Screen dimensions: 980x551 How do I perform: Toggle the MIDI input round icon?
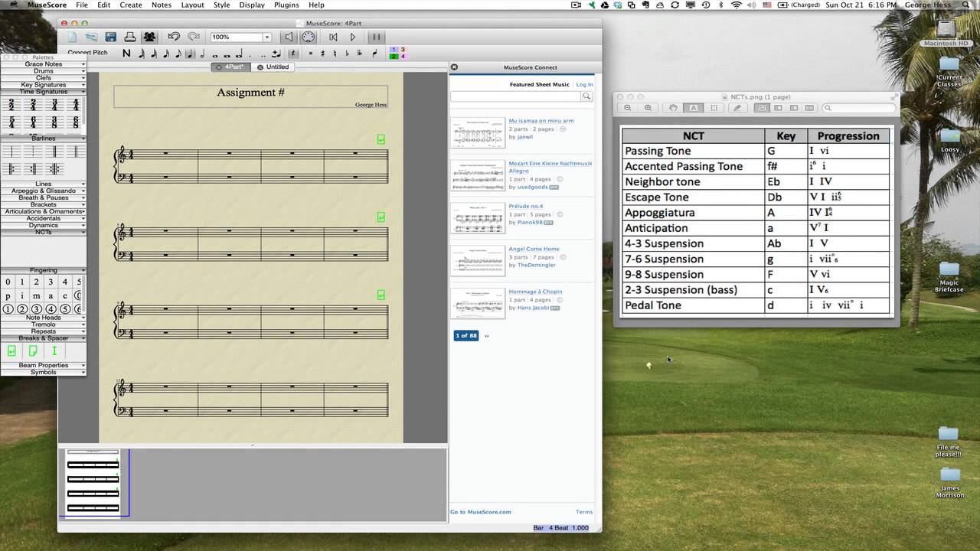(x=308, y=37)
